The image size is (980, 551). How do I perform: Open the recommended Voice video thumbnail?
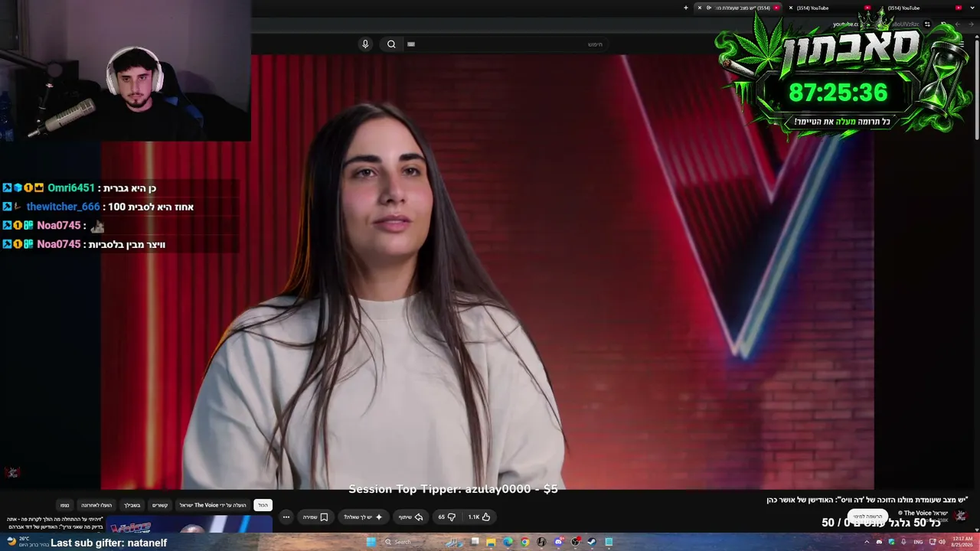click(x=189, y=525)
